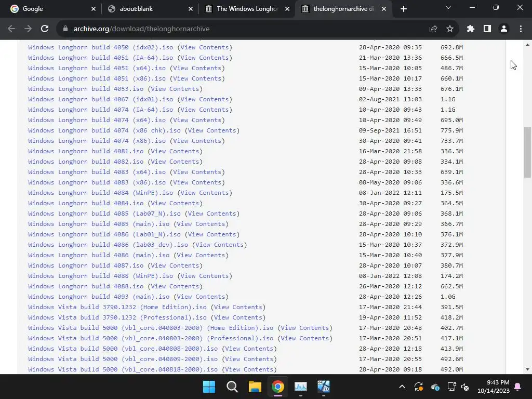Open OneDrive cloud tray icon
Image resolution: width=532 pixels, height=399 pixels.
[435, 387]
